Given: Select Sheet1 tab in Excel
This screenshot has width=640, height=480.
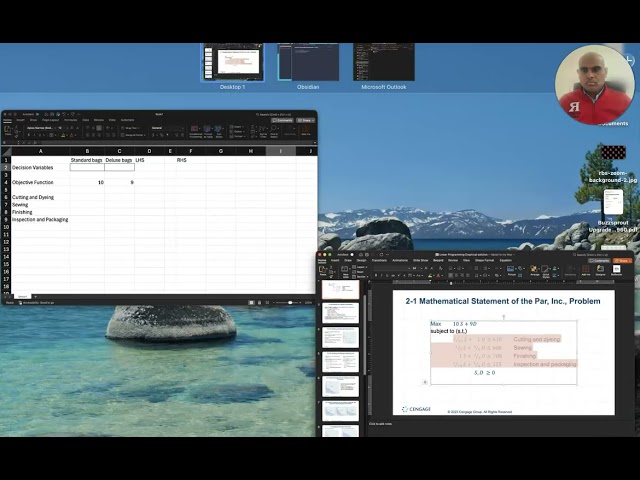Looking at the screenshot, I should 22,296.
